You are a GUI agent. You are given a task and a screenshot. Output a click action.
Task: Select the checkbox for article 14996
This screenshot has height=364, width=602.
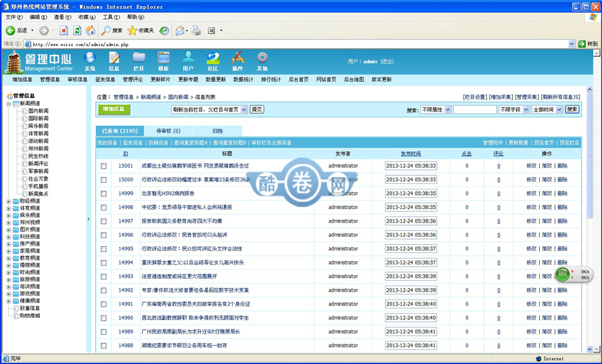click(103, 235)
